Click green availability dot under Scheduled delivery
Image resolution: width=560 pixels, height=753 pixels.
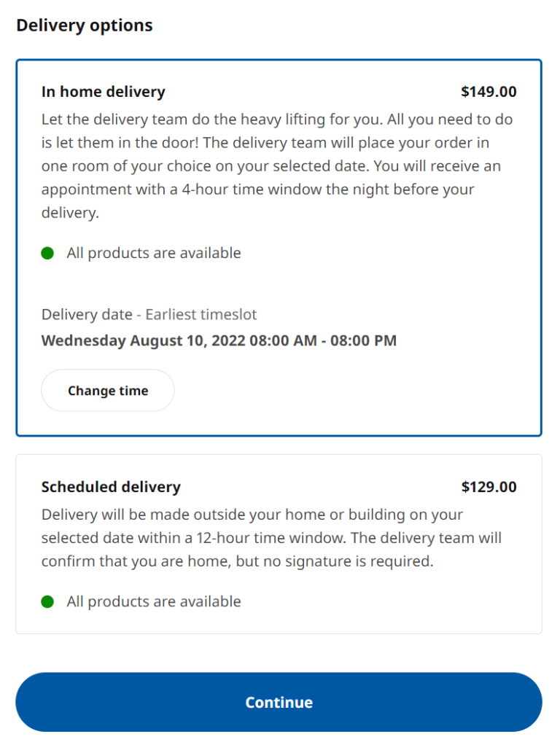pos(47,602)
